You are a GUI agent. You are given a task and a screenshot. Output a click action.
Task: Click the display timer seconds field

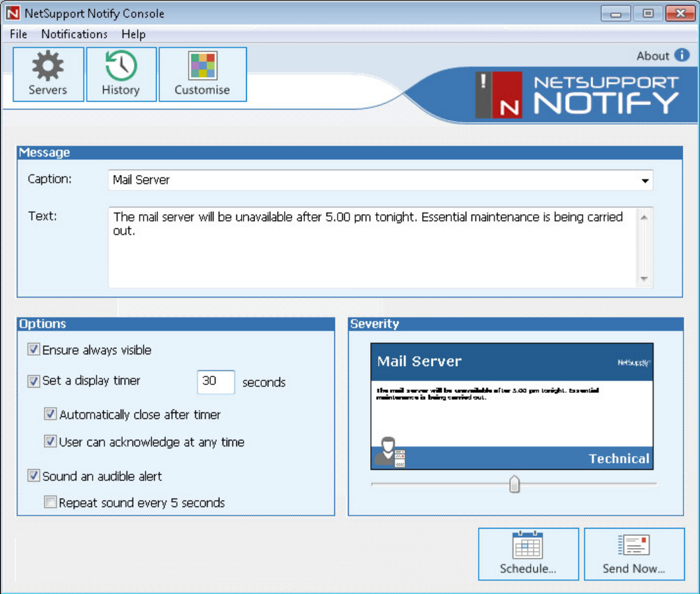click(x=215, y=382)
